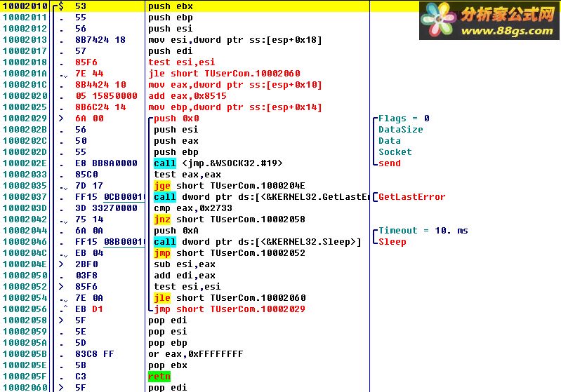Click 'jmp short TUserCom.10002052' instruction
561x392 pixels.
tap(230, 253)
